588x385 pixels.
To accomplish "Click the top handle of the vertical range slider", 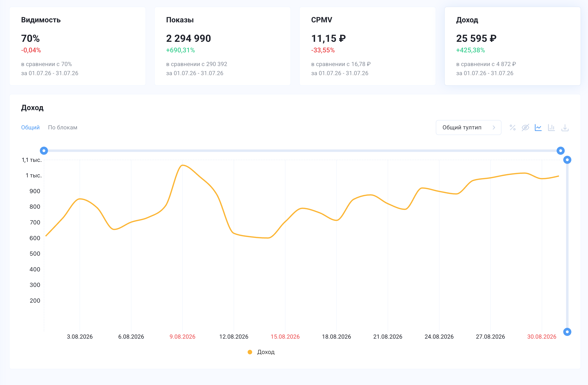I will point(567,160).
